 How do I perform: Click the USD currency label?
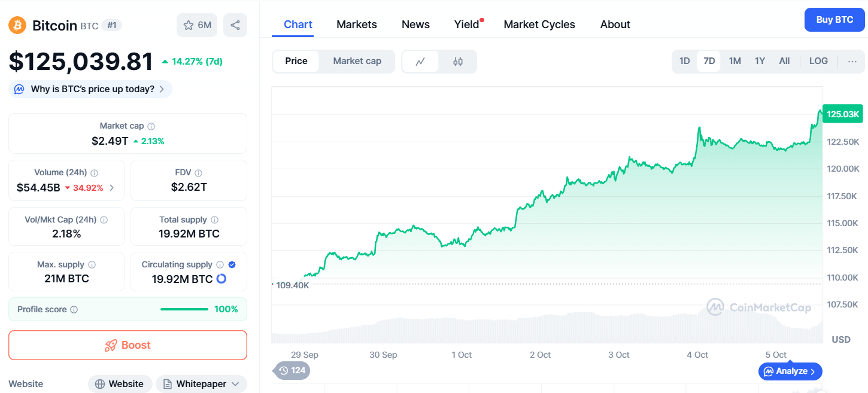coord(841,339)
